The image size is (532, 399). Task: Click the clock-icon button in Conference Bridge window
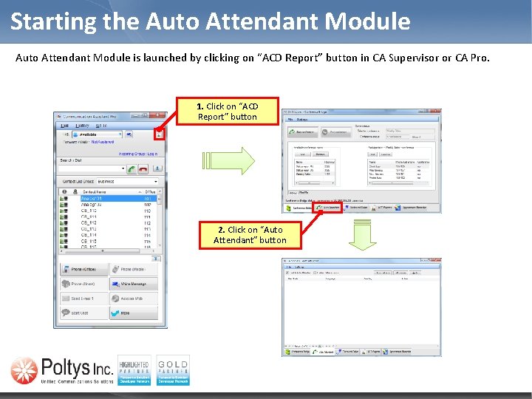(335, 132)
